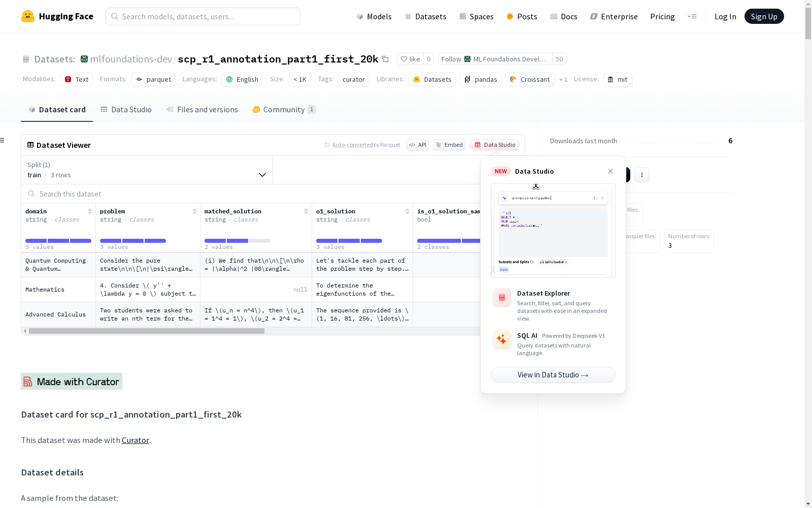Open the Curator link in the description
812x508 pixels.
[136, 440]
